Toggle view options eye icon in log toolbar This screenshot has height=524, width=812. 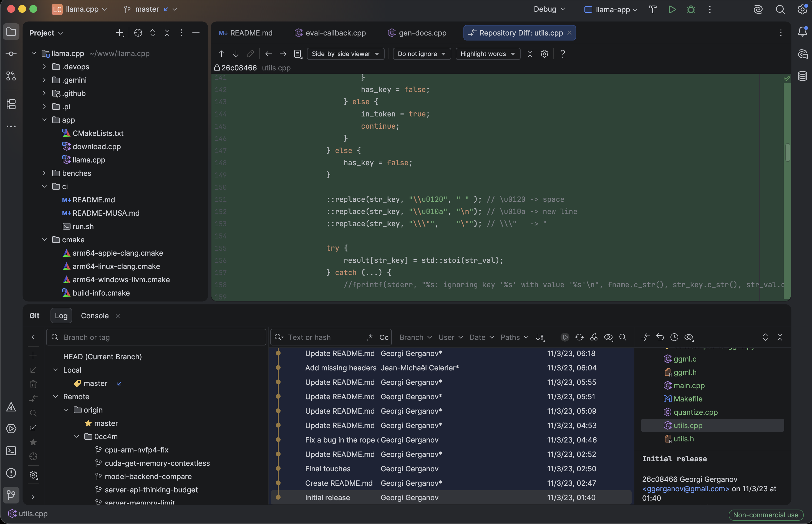point(608,337)
